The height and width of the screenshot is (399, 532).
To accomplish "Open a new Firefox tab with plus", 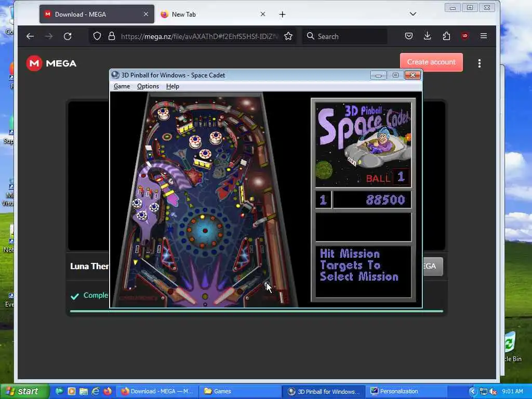I will point(282,14).
